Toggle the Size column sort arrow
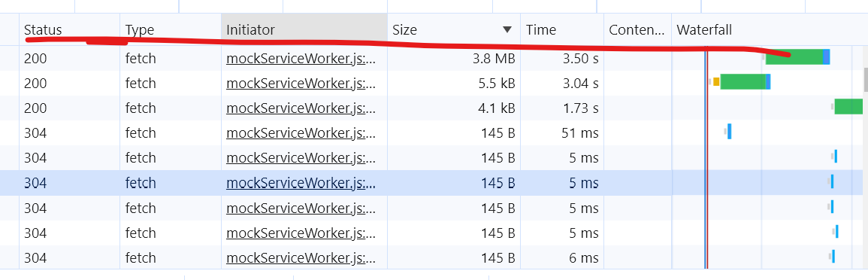The width and height of the screenshot is (868, 280). tap(507, 29)
